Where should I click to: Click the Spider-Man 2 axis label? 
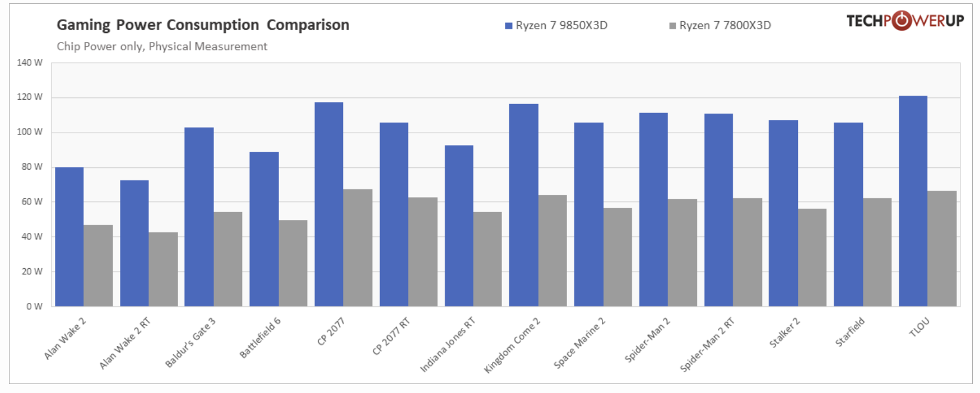pyautogui.click(x=647, y=340)
